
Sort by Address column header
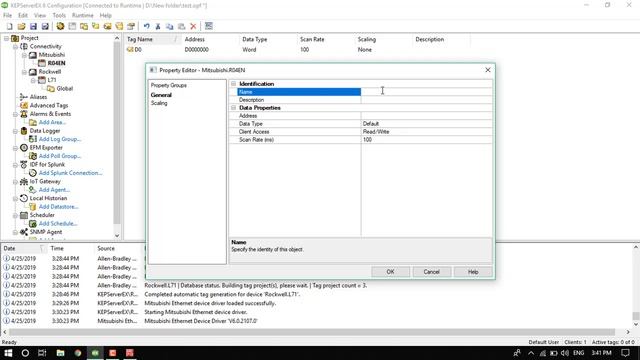(x=210, y=40)
